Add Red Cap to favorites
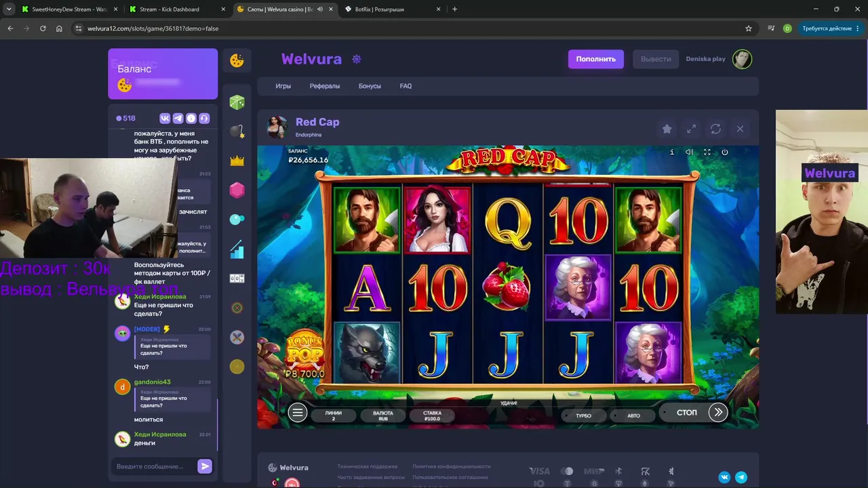 point(667,129)
